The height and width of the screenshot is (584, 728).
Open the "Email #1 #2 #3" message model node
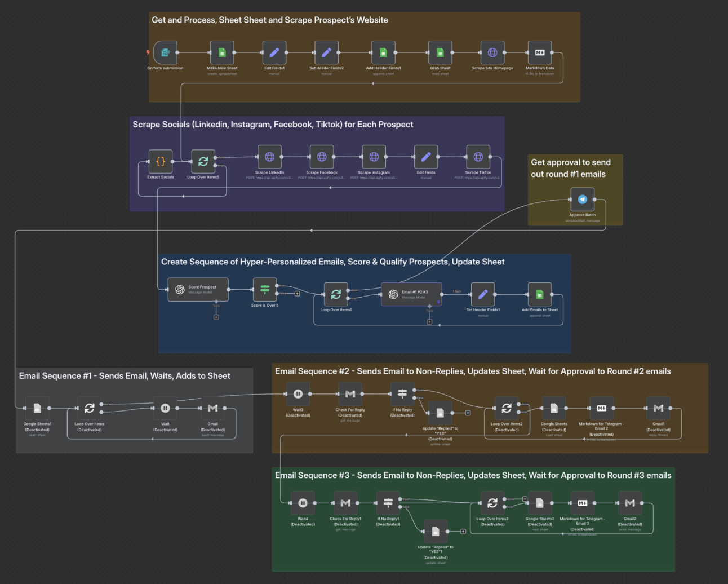(x=412, y=294)
